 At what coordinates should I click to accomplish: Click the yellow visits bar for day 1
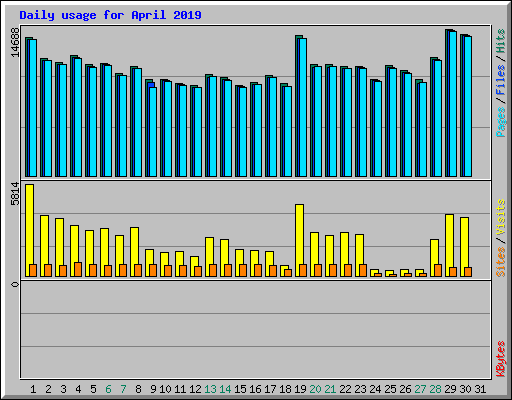[29, 230]
